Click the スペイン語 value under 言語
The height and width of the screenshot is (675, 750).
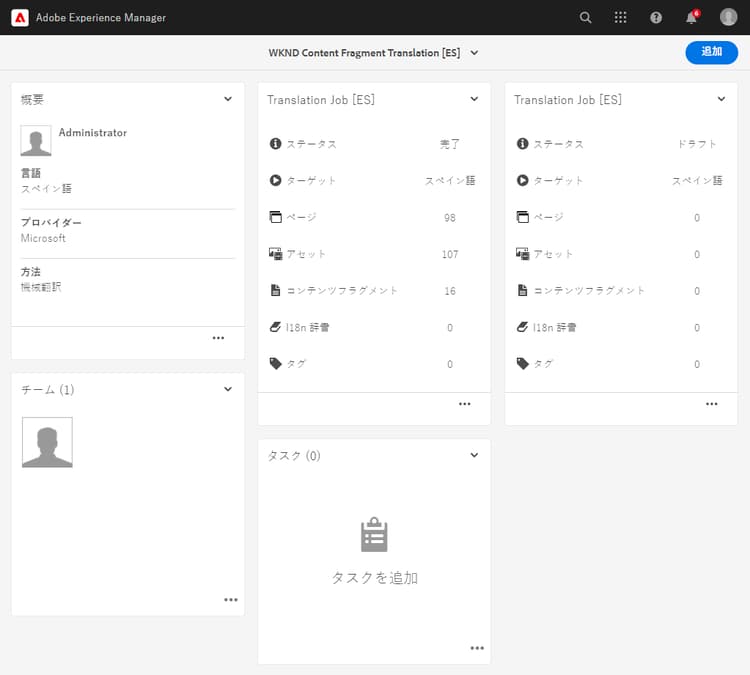tap(46, 188)
